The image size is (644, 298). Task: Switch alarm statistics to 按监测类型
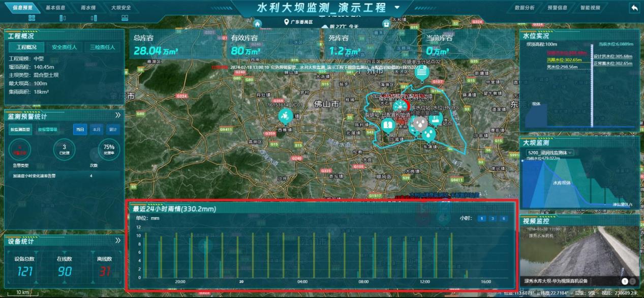point(20,130)
